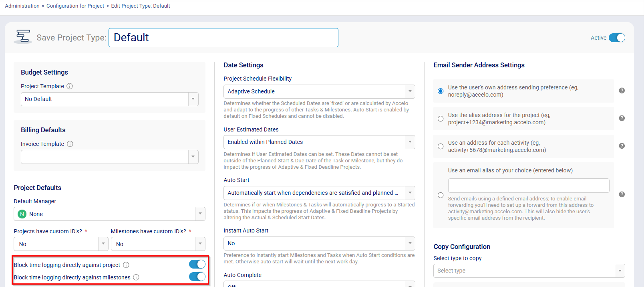Open help for address for each activity
644x287 pixels.
click(622, 146)
